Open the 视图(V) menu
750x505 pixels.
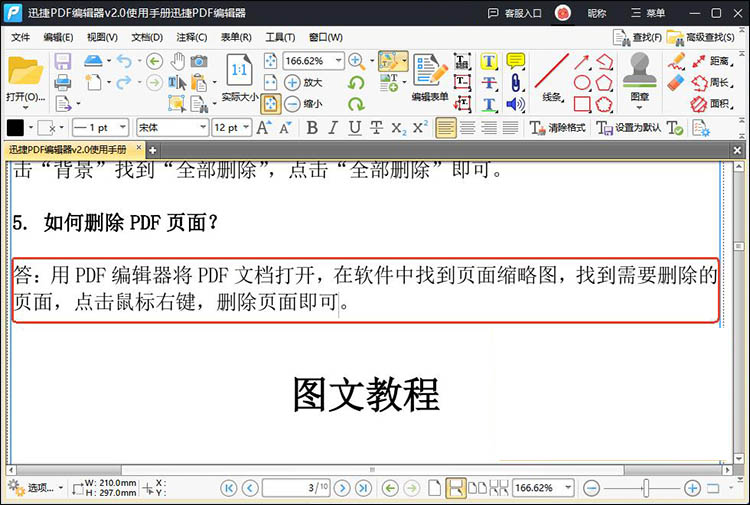(102, 37)
